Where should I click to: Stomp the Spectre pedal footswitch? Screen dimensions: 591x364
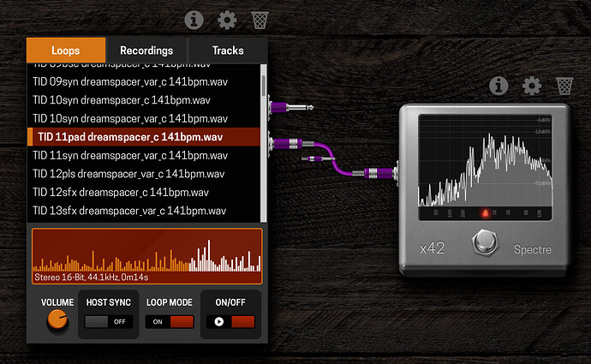tap(486, 242)
